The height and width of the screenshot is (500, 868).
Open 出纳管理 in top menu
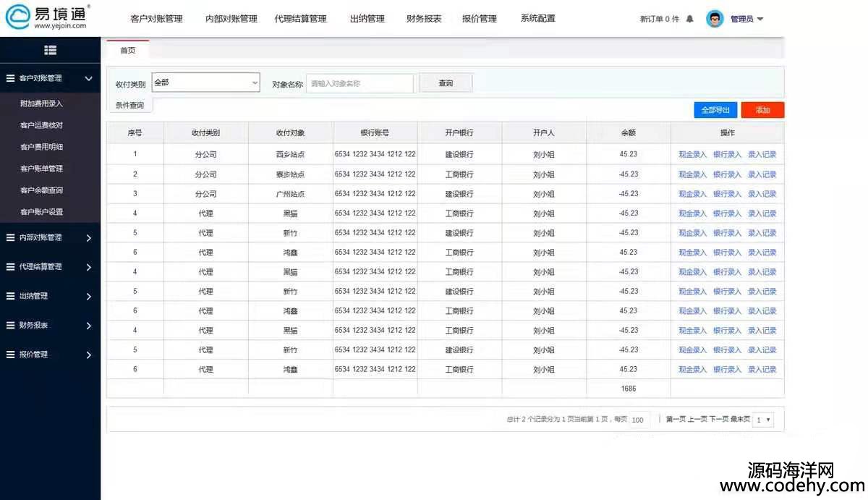click(367, 19)
